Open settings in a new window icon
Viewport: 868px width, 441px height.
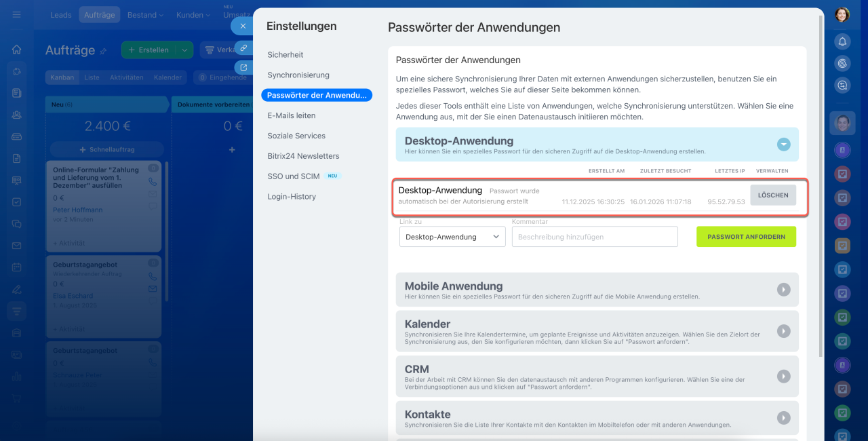(x=243, y=67)
